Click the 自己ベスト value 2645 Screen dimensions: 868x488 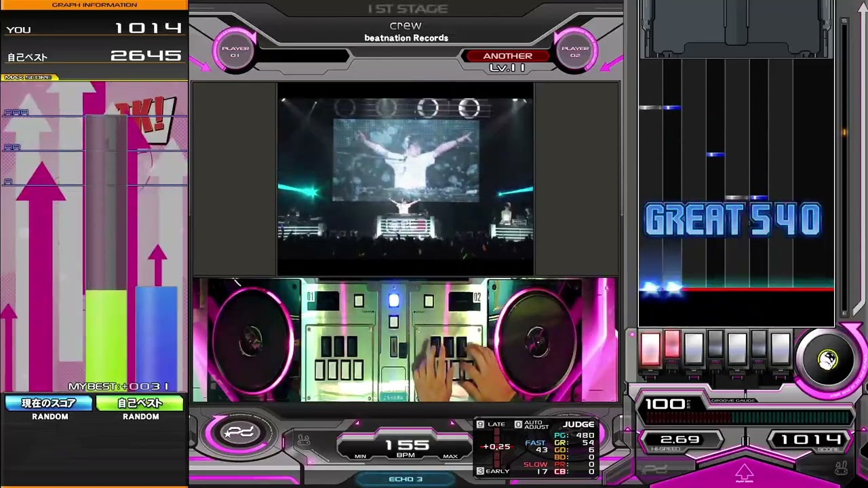[146, 56]
